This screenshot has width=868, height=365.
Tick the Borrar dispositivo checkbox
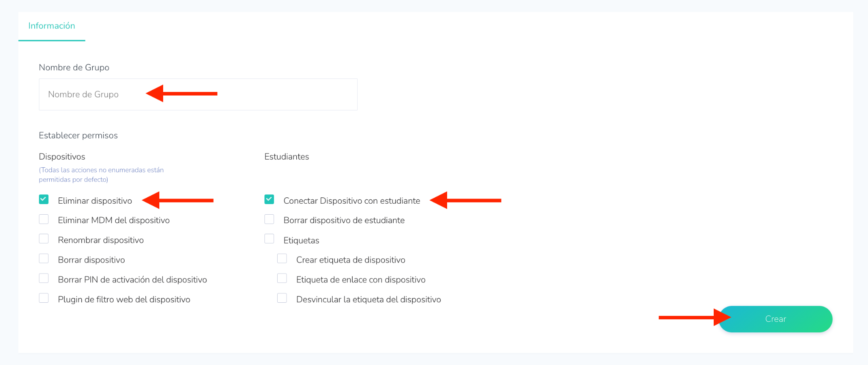(44, 259)
